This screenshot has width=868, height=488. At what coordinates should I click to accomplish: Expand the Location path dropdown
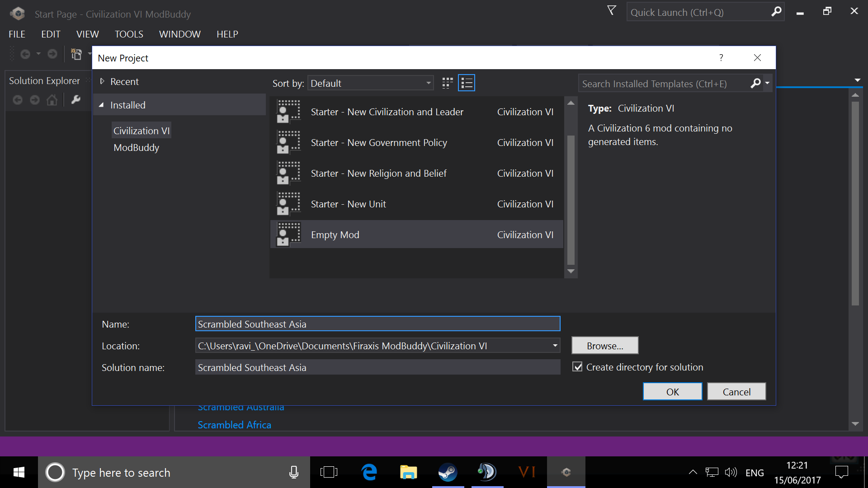pos(555,346)
